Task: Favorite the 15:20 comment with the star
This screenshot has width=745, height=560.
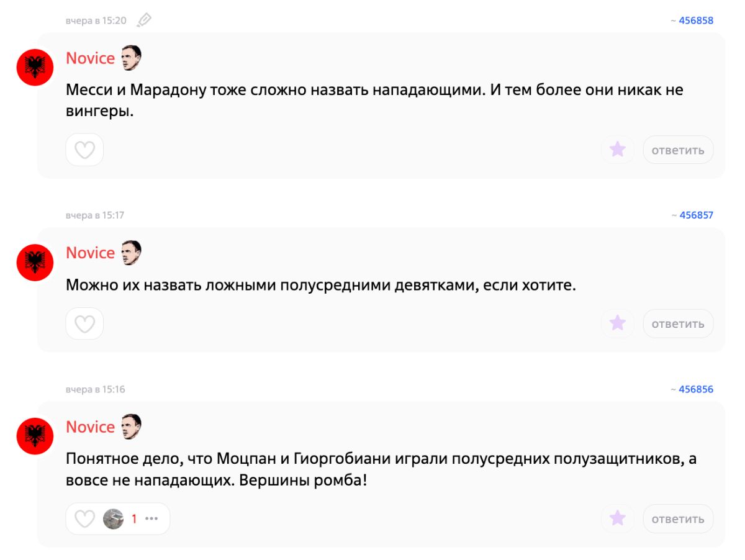Action: [x=617, y=150]
